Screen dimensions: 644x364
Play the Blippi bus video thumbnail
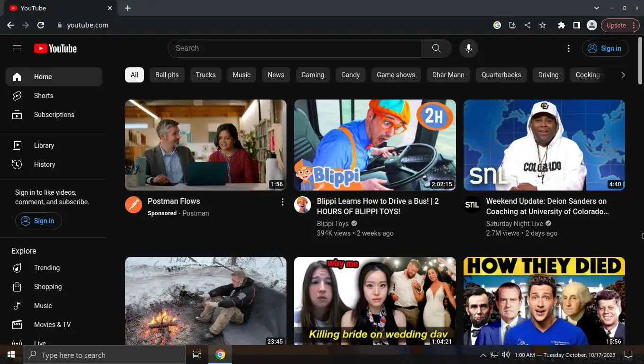375,145
